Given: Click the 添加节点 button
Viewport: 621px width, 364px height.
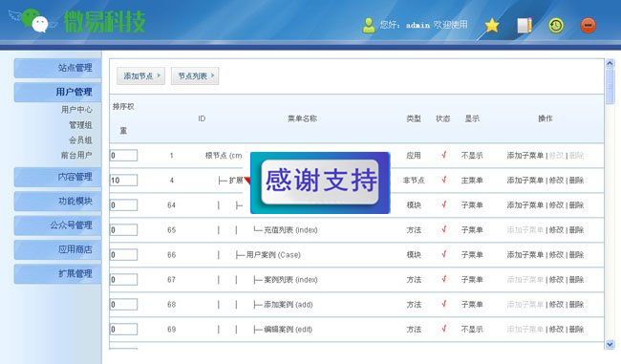Looking at the screenshot, I should click(141, 75).
